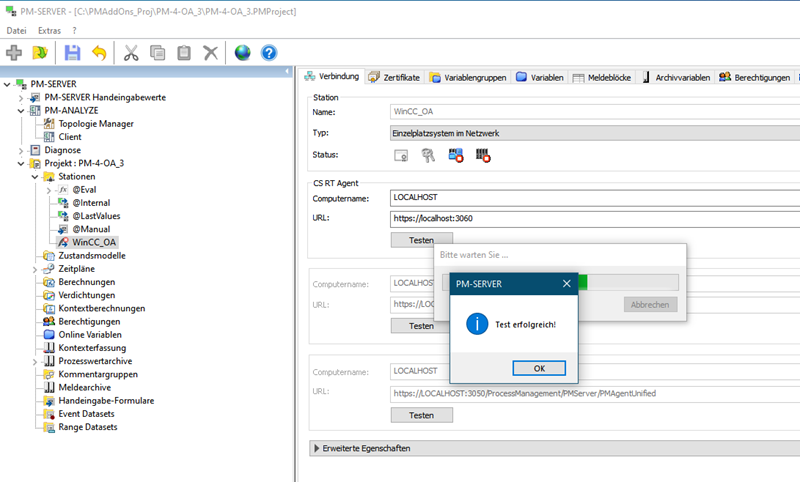This screenshot has width=800, height=482.
Task: Click the certificate status icon in Station
Action: coord(401,155)
